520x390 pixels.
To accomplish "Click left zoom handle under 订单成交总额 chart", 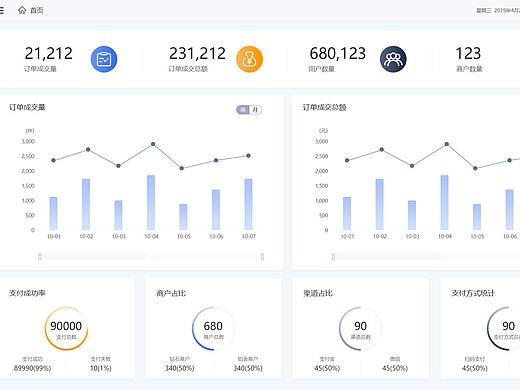I will [x=333, y=256].
